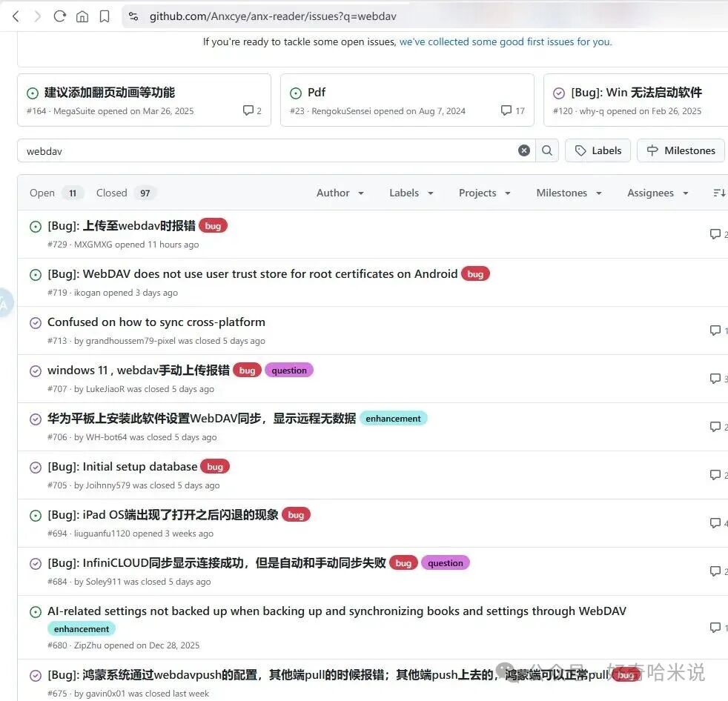Expand the Projects filter dropdown
728x701 pixels.
(x=485, y=193)
